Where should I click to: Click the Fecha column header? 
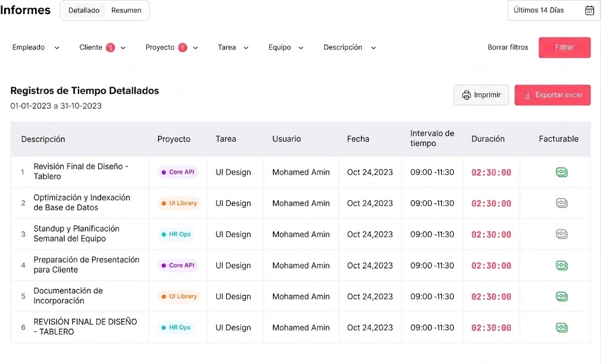pos(358,139)
